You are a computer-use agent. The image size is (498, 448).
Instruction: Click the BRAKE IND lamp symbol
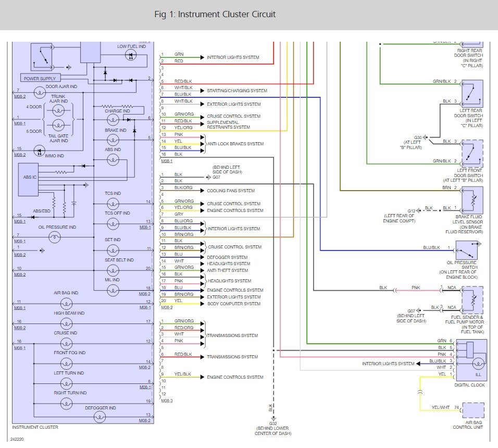click(113, 140)
